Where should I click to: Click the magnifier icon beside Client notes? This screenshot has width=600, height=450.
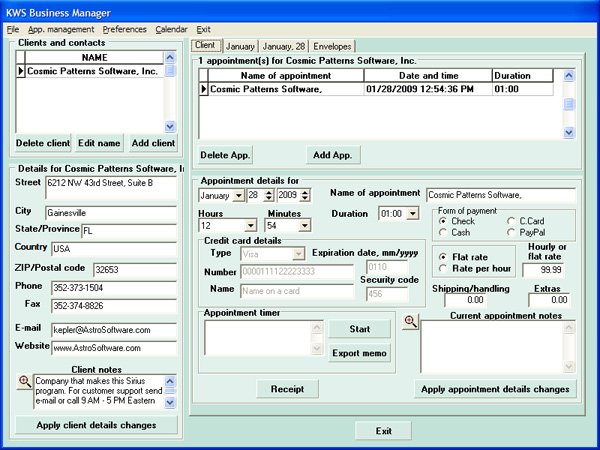coord(25,381)
